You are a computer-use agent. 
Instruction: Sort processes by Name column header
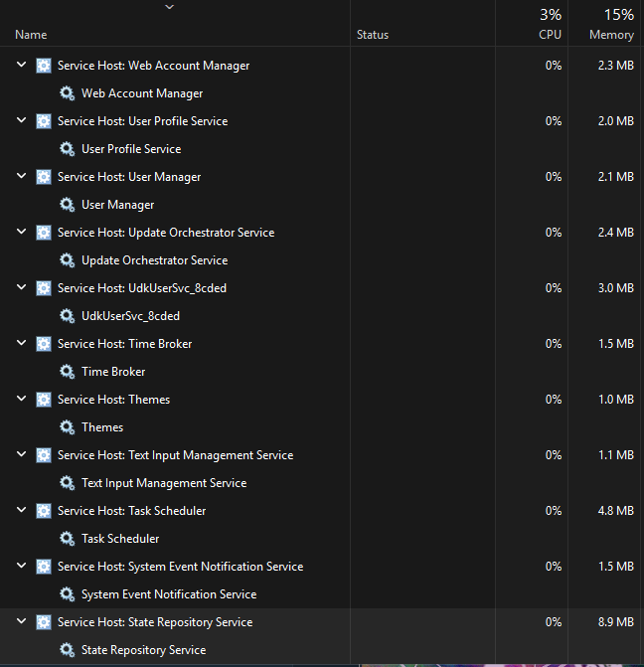(x=31, y=35)
